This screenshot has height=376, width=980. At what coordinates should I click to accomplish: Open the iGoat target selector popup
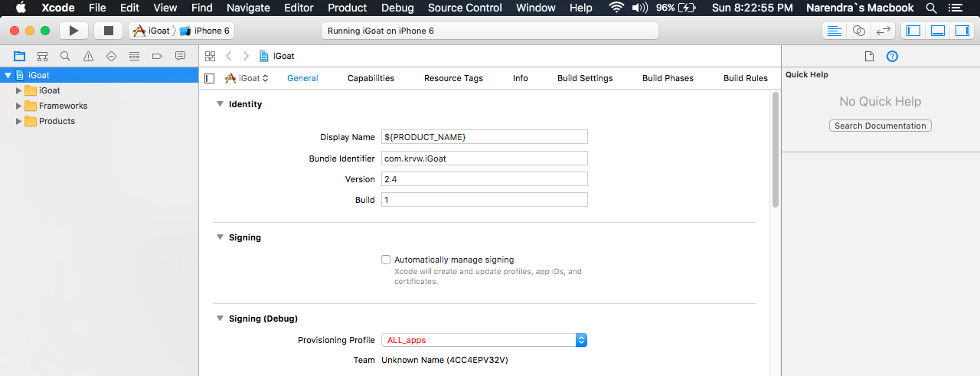point(247,78)
